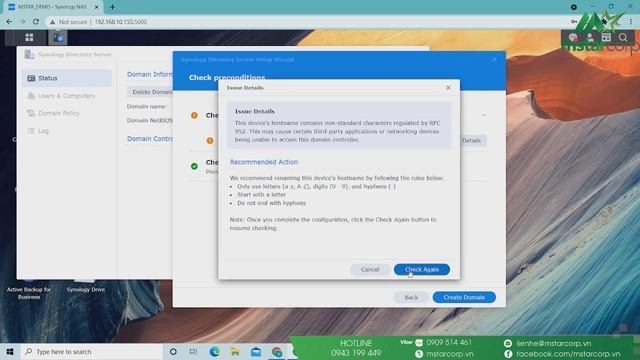
Task: Click the address bar URL
Action: 121,22
